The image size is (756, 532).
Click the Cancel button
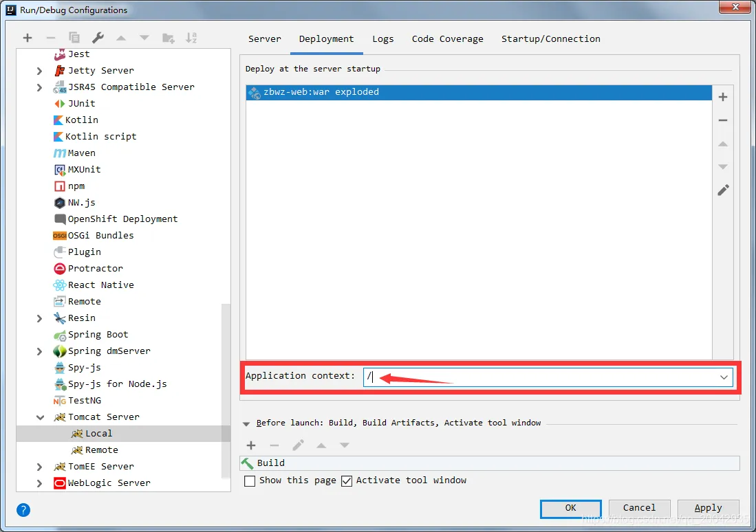coord(639,508)
